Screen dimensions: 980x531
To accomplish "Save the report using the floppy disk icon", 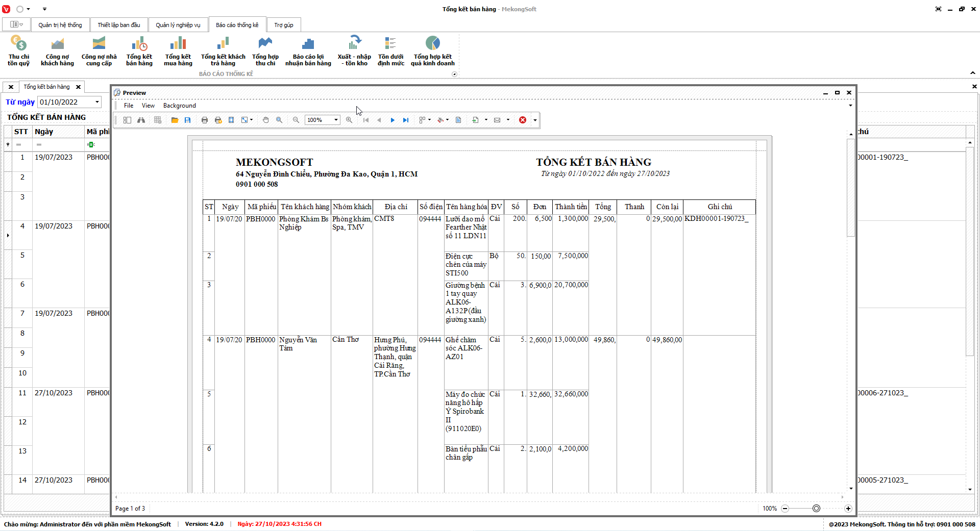I will click(x=188, y=120).
